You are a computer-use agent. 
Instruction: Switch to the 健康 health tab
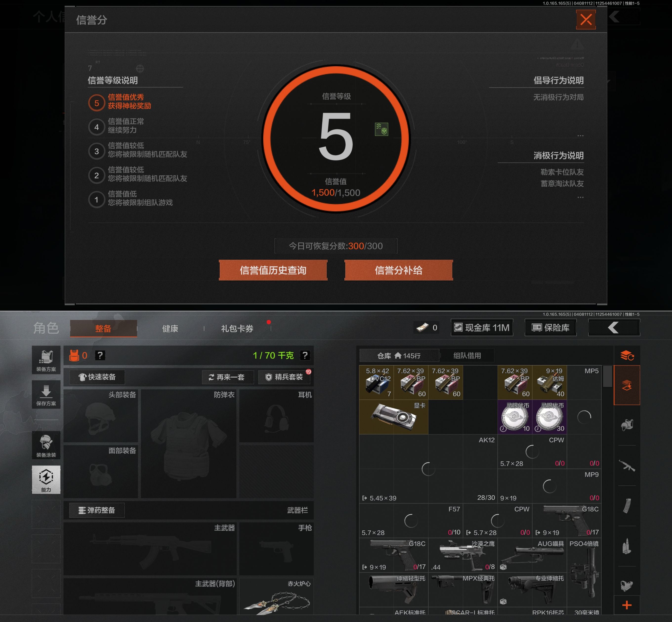click(170, 329)
